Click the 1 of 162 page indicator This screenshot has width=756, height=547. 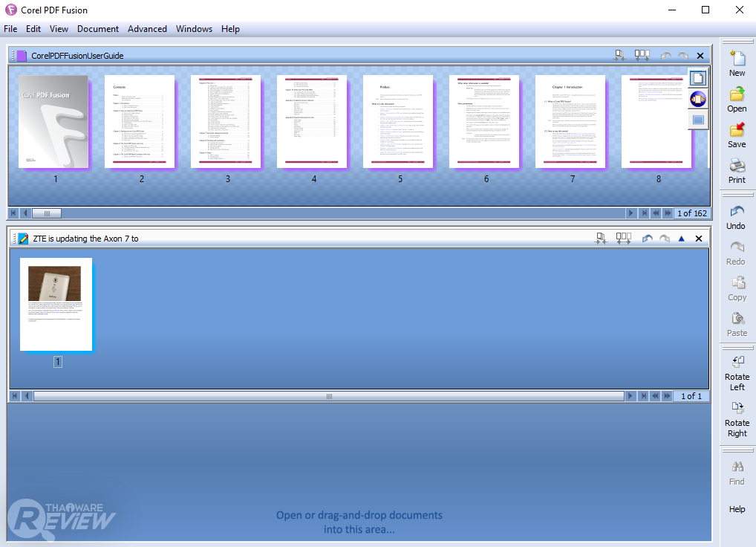[692, 213]
